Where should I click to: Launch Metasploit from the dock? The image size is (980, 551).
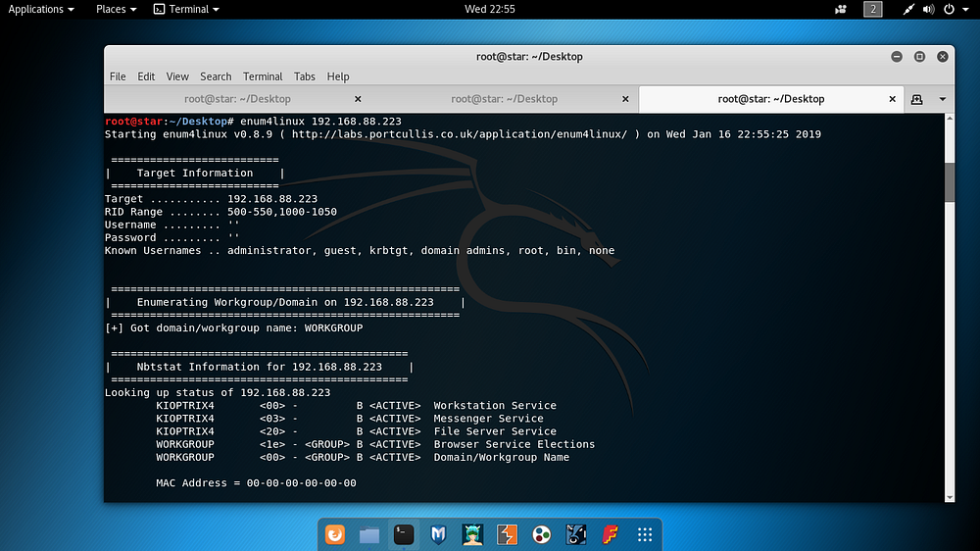(x=438, y=534)
